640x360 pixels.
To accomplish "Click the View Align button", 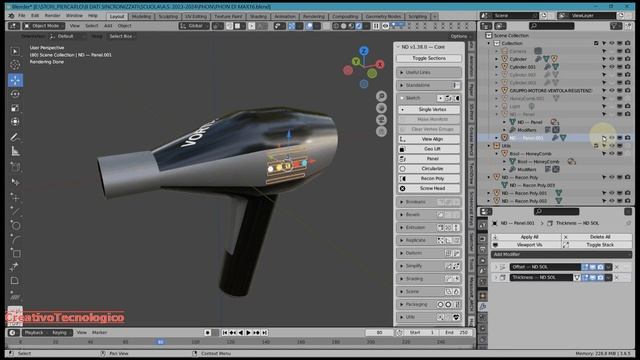I will click(429, 139).
